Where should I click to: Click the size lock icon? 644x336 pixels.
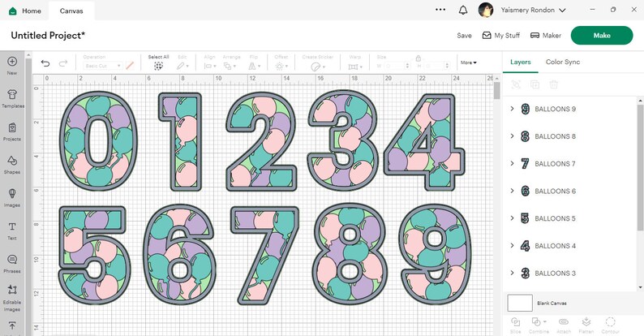[418, 58]
